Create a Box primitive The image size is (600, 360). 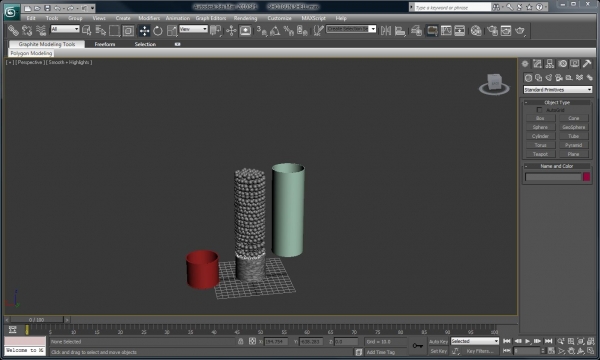pyautogui.click(x=540, y=118)
